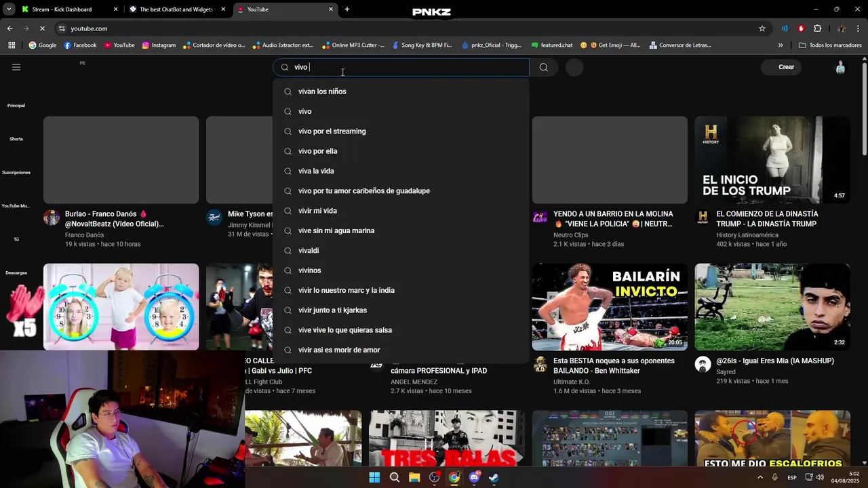Open Windows taskbar search
The height and width of the screenshot is (488, 868).
click(394, 477)
